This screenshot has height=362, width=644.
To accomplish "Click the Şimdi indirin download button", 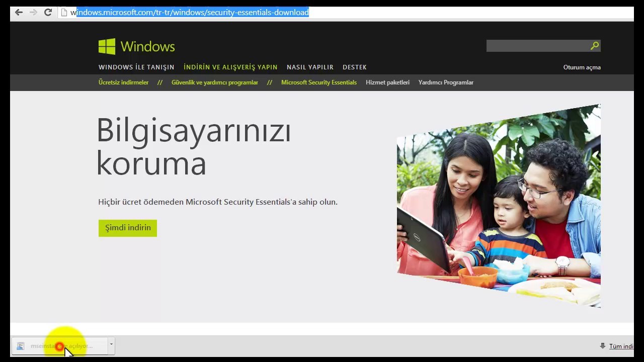I will pos(128,228).
